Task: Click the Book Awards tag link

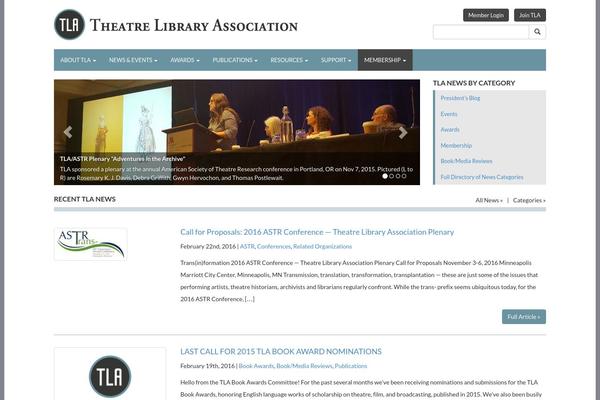Action: pos(256,366)
